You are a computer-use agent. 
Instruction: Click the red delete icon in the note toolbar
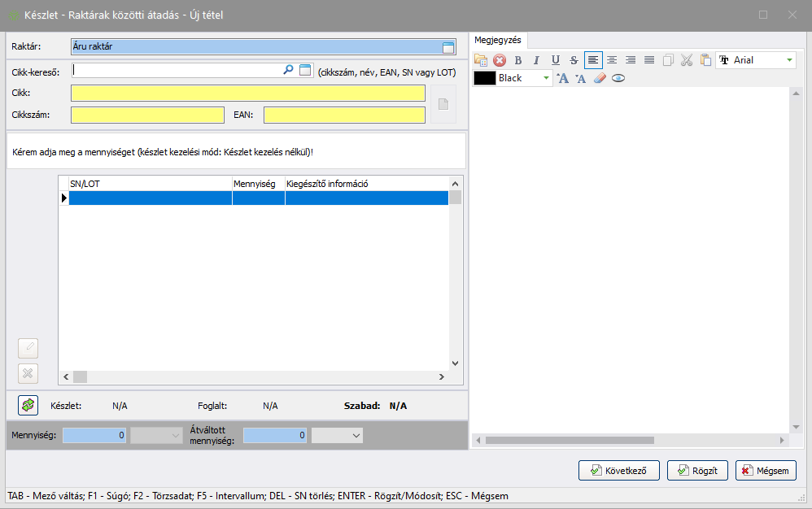500,60
